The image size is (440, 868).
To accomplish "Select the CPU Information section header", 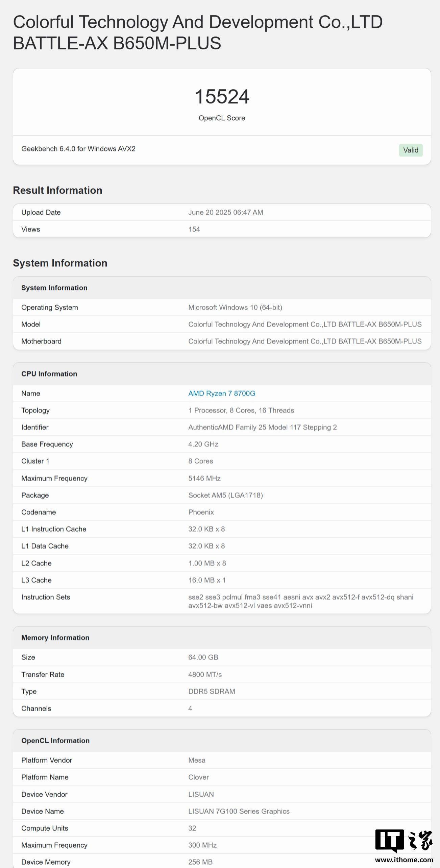I will [x=49, y=374].
